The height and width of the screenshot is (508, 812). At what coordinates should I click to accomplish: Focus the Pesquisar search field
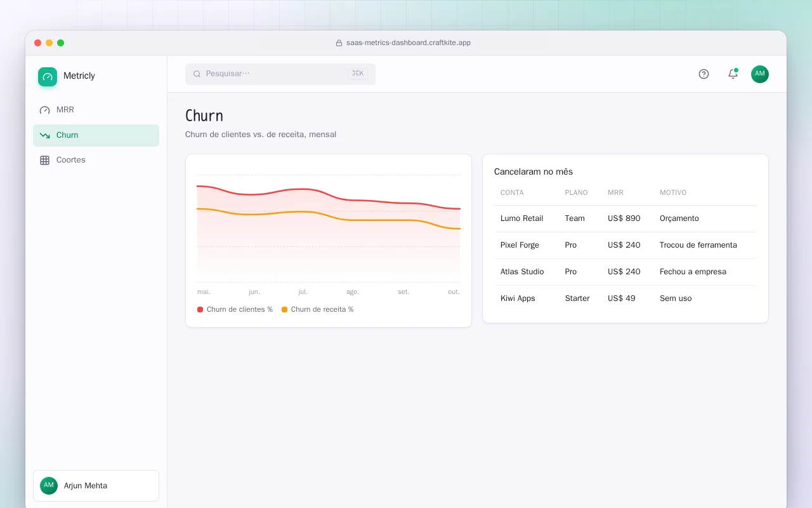280,74
